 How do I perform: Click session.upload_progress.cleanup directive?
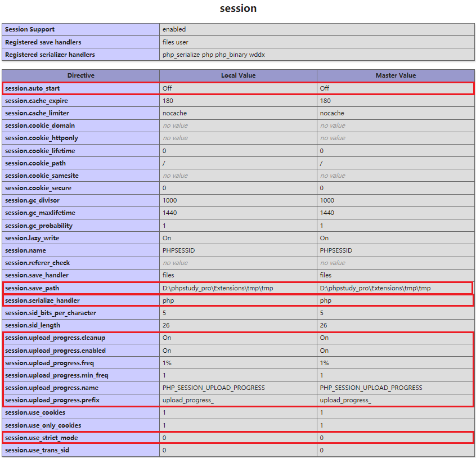[x=55, y=338]
